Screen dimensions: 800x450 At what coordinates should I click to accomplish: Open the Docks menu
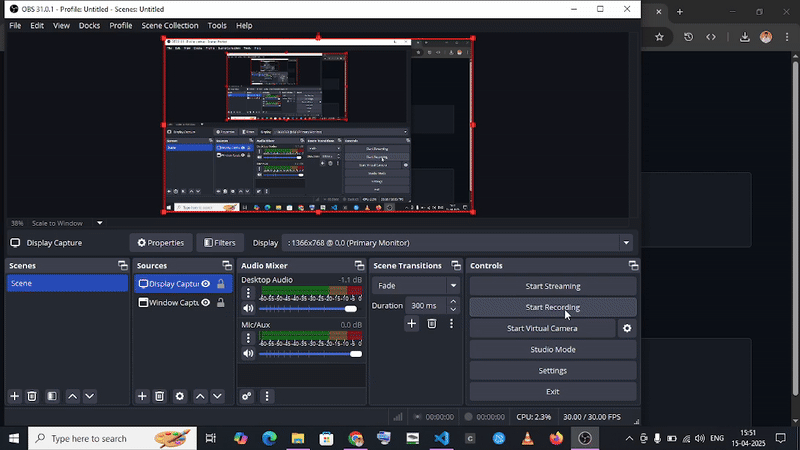point(89,25)
